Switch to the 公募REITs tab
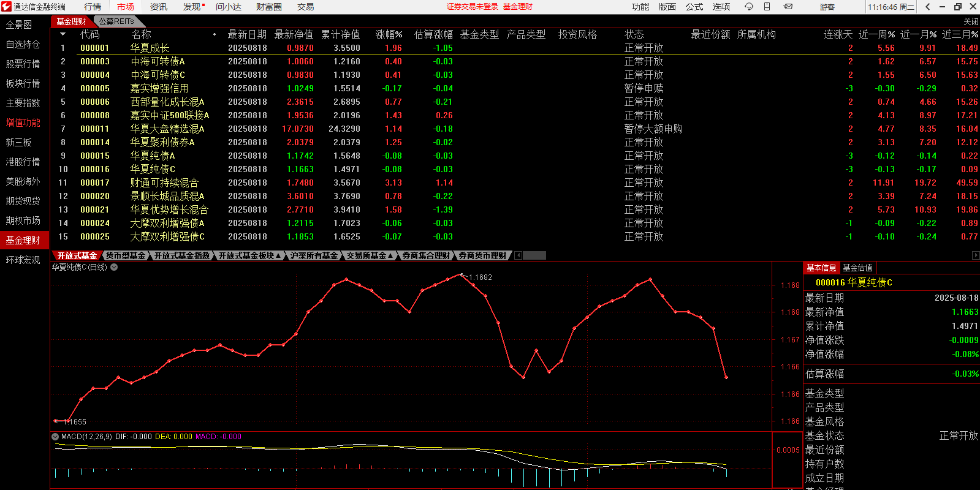This screenshot has height=490, width=980. pos(116,21)
